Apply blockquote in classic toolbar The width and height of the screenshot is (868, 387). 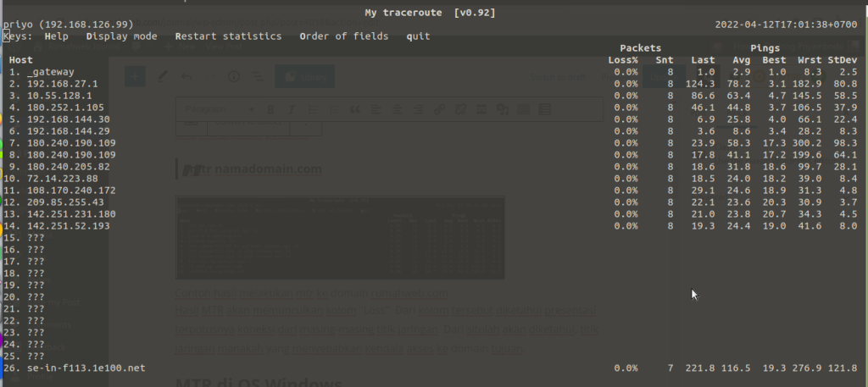pos(355,109)
